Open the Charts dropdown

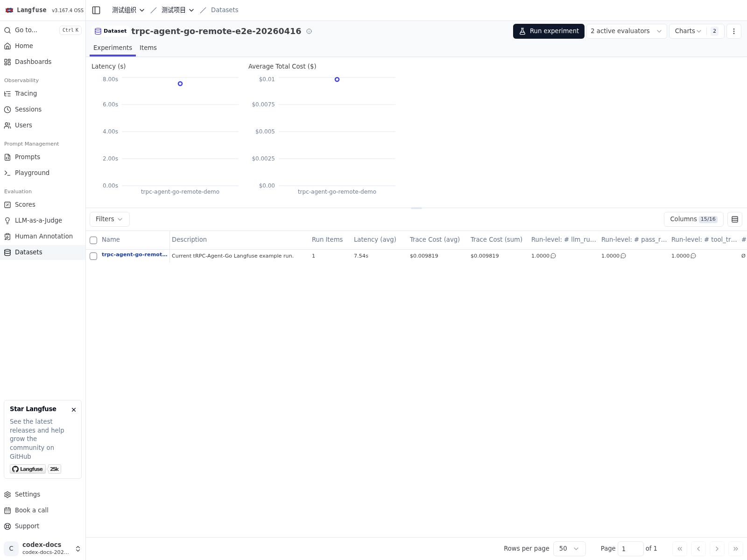tap(688, 31)
